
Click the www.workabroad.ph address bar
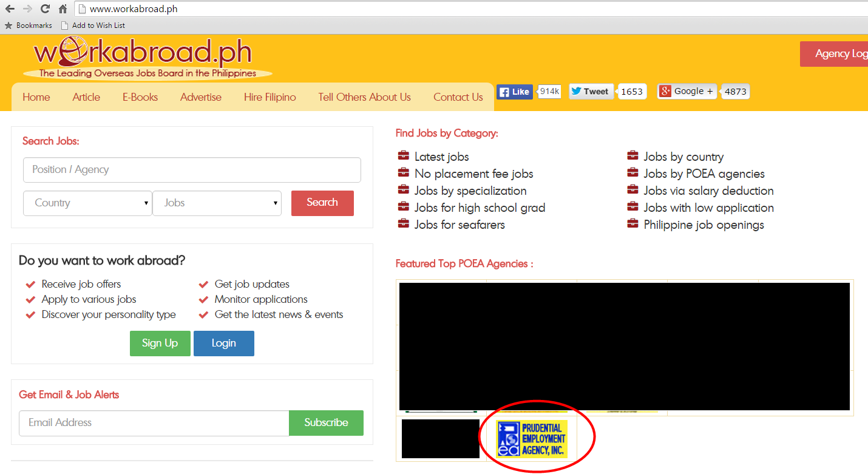[470, 9]
